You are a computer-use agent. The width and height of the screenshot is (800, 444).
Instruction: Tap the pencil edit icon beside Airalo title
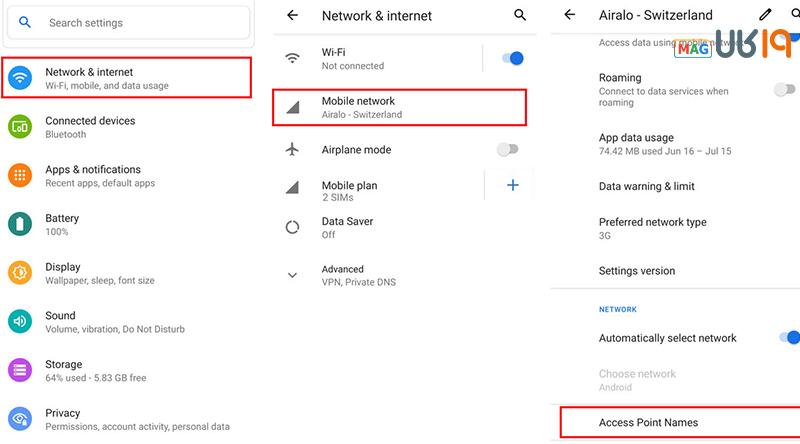coord(766,15)
